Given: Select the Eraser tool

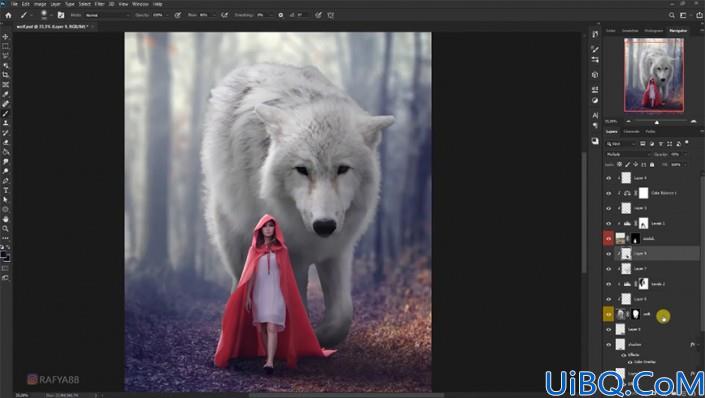Looking at the screenshot, I should coord(5,143).
